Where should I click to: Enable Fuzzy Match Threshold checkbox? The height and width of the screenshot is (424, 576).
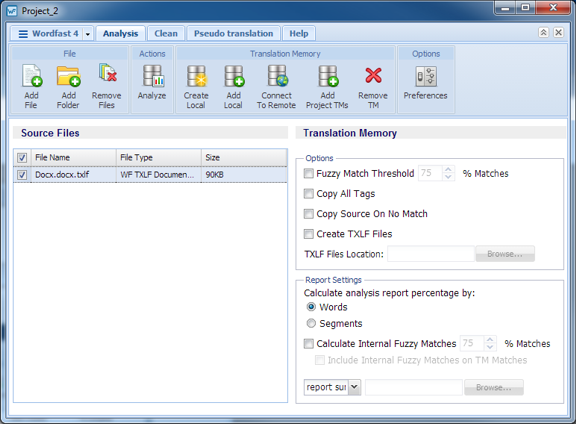309,173
